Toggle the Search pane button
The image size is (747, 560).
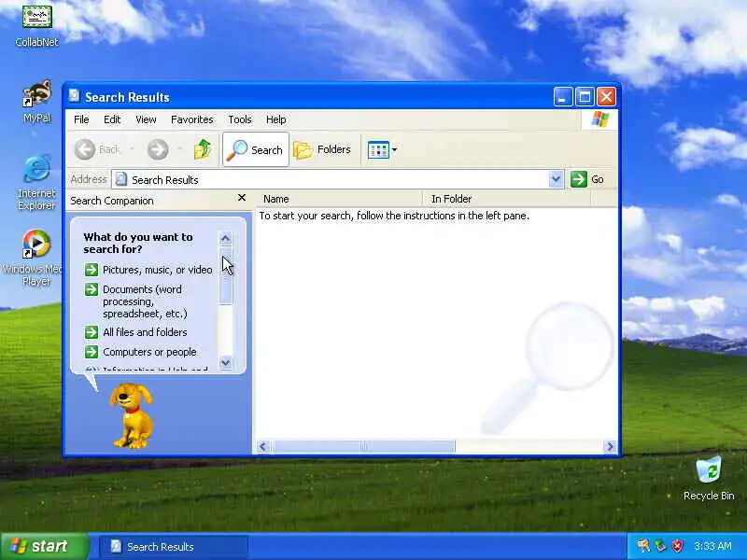point(255,149)
